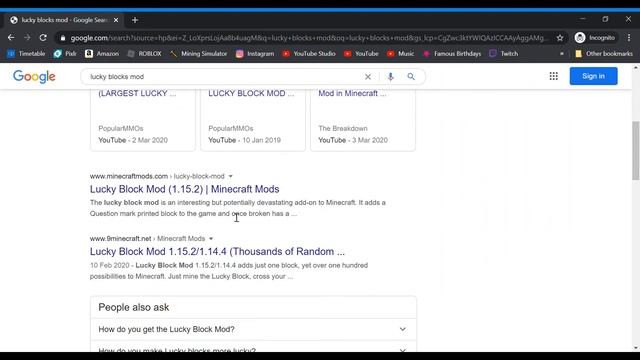
Task: Open the Twitch bookmark
Action: click(x=504, y=53)
